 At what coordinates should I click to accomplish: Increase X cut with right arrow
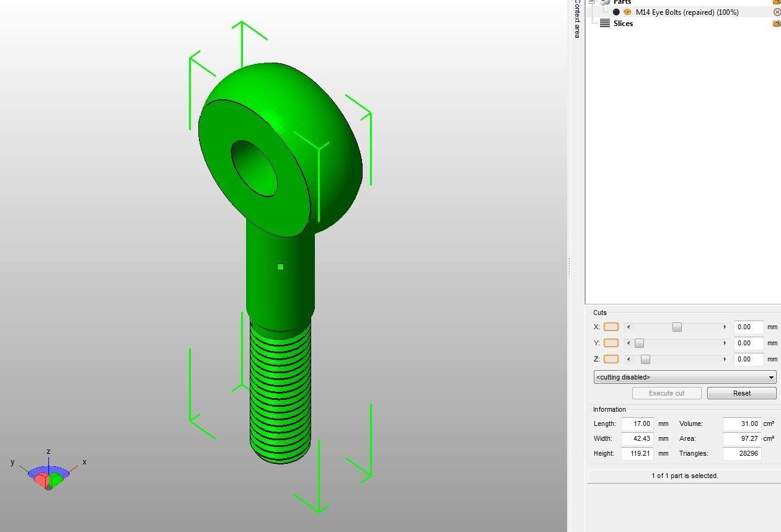(725, 327)
